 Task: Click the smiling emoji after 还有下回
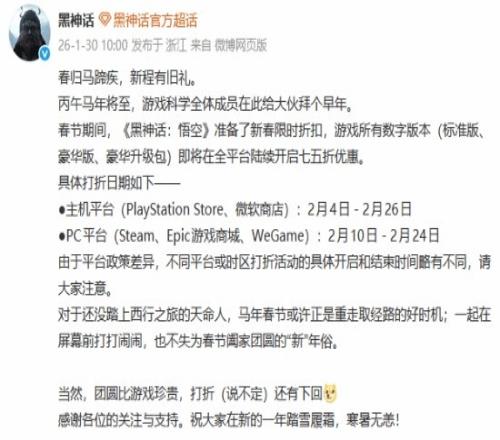tap(331, 393)
